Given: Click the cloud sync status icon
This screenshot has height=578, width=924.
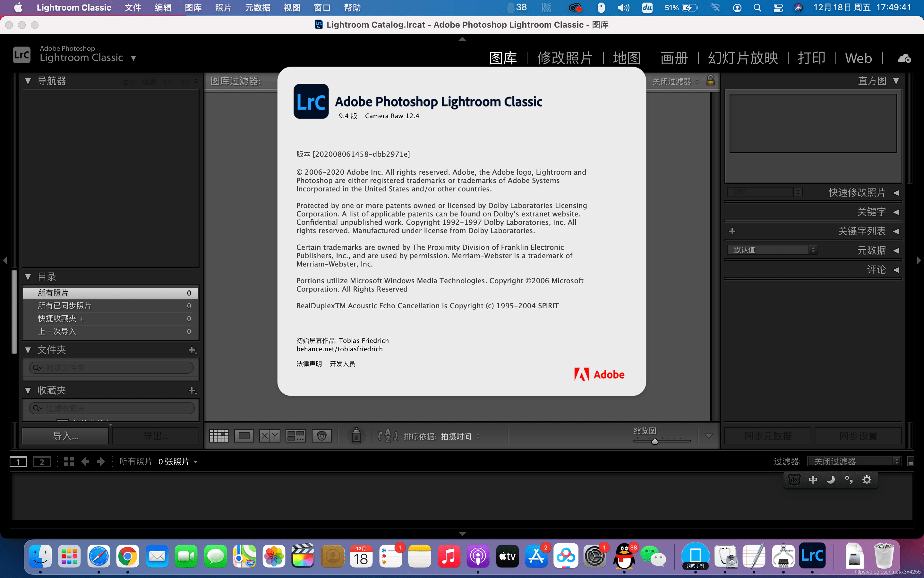Looking at the screenshot, I should click(x=904, y=58).
